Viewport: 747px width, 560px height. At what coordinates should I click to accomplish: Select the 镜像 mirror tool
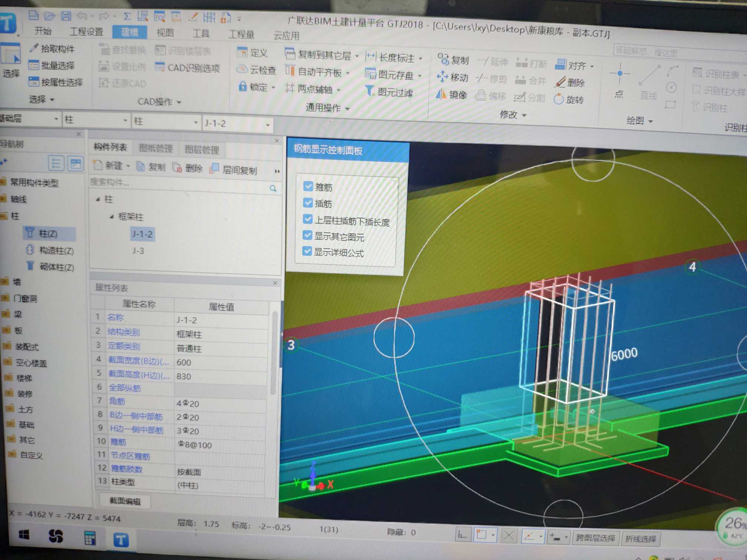pos(451,95)
